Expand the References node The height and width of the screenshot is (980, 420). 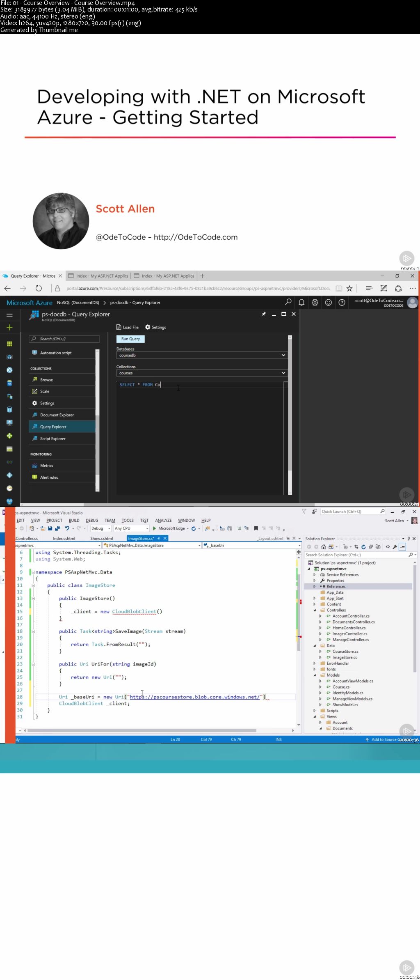[315, 586]
